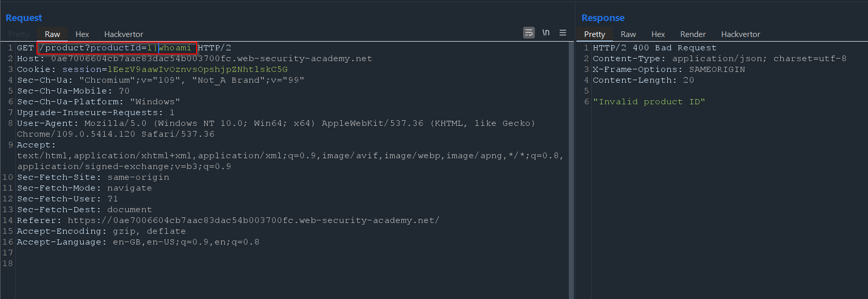
Task: Click the HTTP/2 400 Bad Request status line
Action: 654,48
